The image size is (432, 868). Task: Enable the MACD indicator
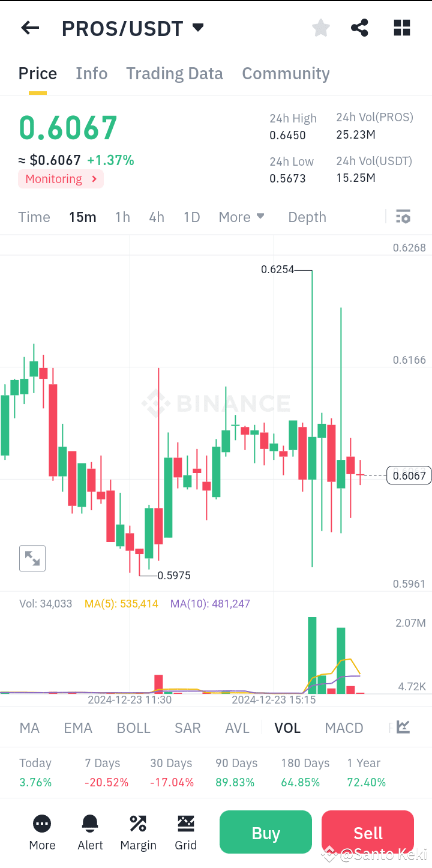pyautogui.click(x=344, y=727)
